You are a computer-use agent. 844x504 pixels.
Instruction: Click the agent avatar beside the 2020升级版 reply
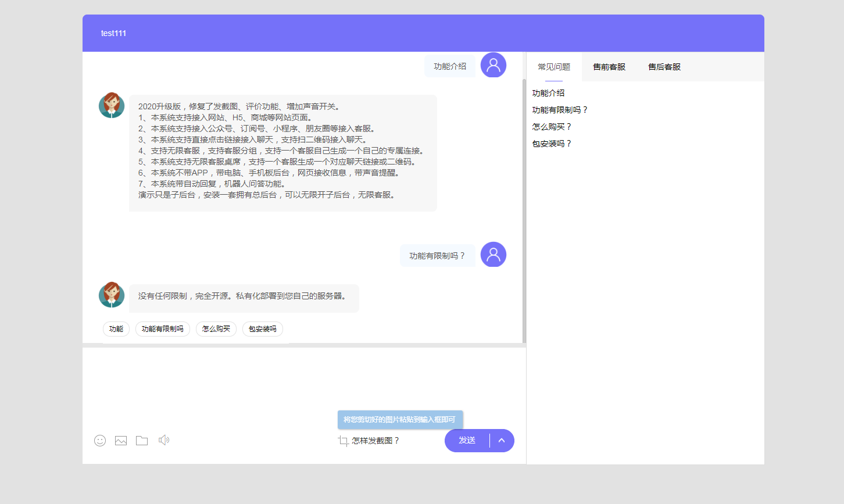point(112,105)
